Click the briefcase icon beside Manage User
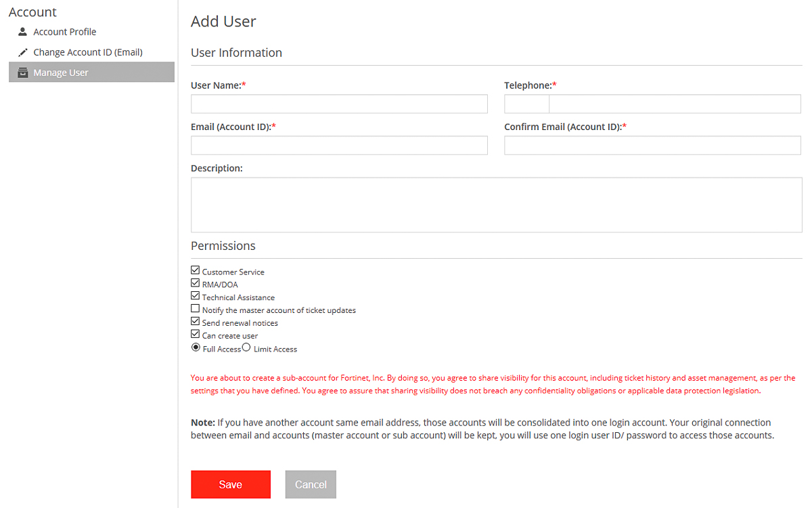 coord(23,72)
